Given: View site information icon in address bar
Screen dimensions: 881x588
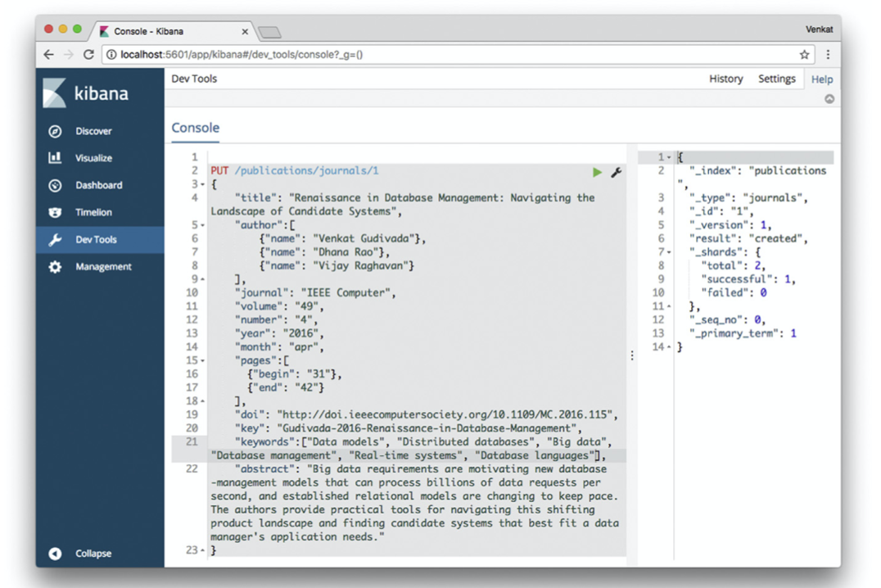Looking at the screenshot, I should coord(111,55).
